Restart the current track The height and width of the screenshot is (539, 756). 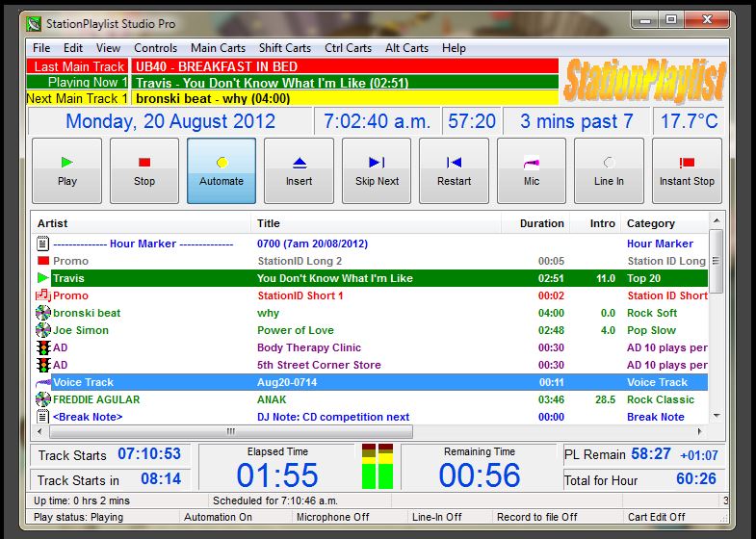click(x=454, y=170)
